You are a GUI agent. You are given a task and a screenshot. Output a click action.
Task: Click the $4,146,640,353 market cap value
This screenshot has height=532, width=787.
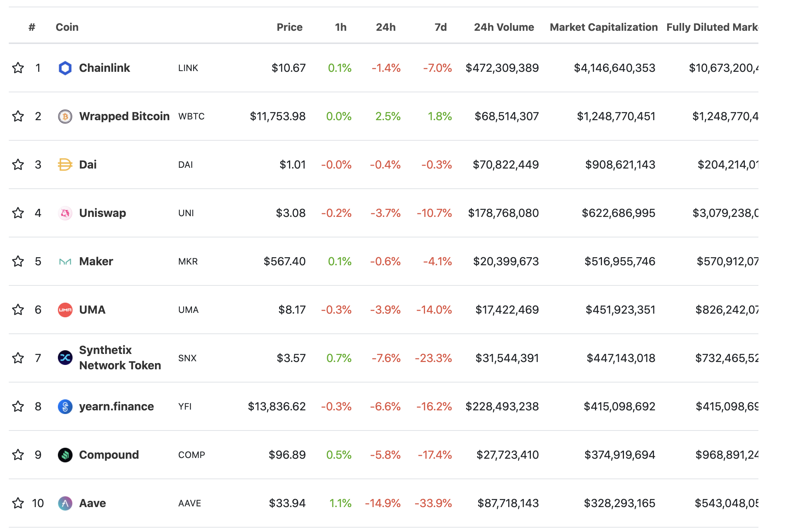(614, 68)
